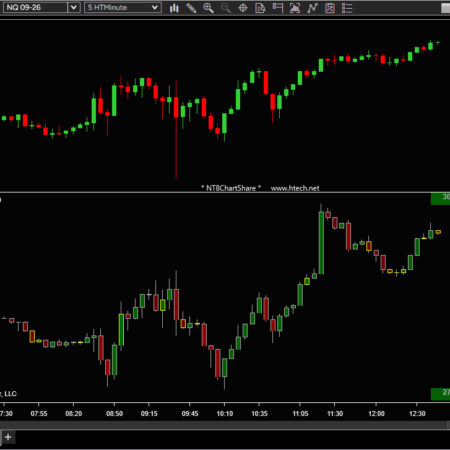
Task: Click the 10:10 time axis label
Action: pos(225,414)
